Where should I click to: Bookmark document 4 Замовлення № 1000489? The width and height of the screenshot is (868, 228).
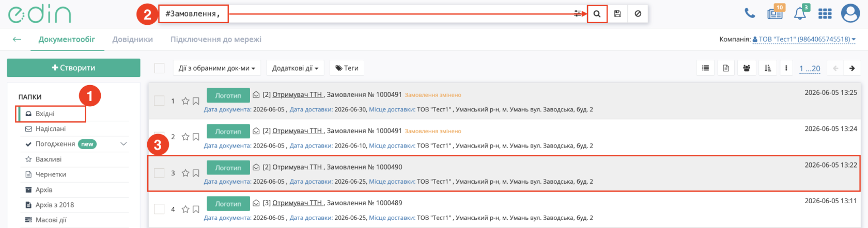196,209
